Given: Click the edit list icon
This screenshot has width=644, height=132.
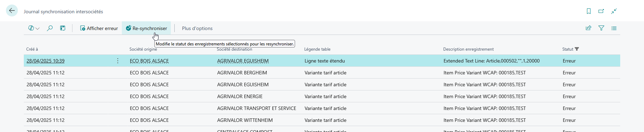Looking at the screenshot, I should (x=63, y=28).
